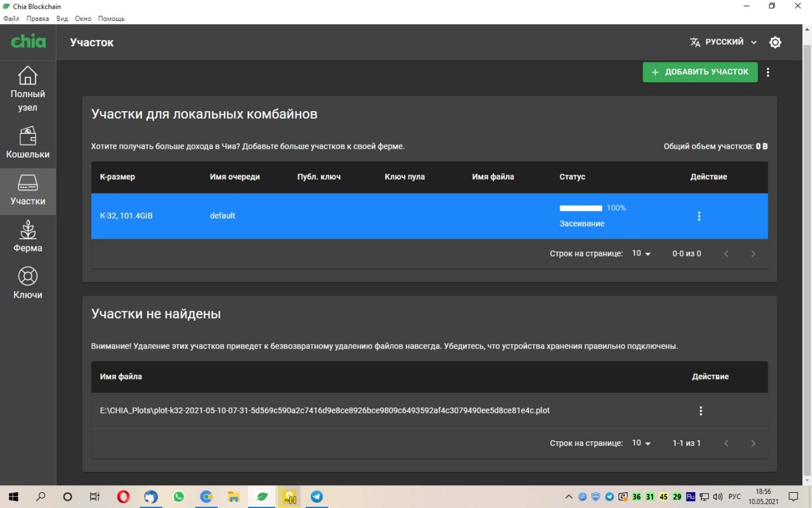This screenshot has width=812, height=508.
Task: Click the default queue name cell
Action: (223, 216)
